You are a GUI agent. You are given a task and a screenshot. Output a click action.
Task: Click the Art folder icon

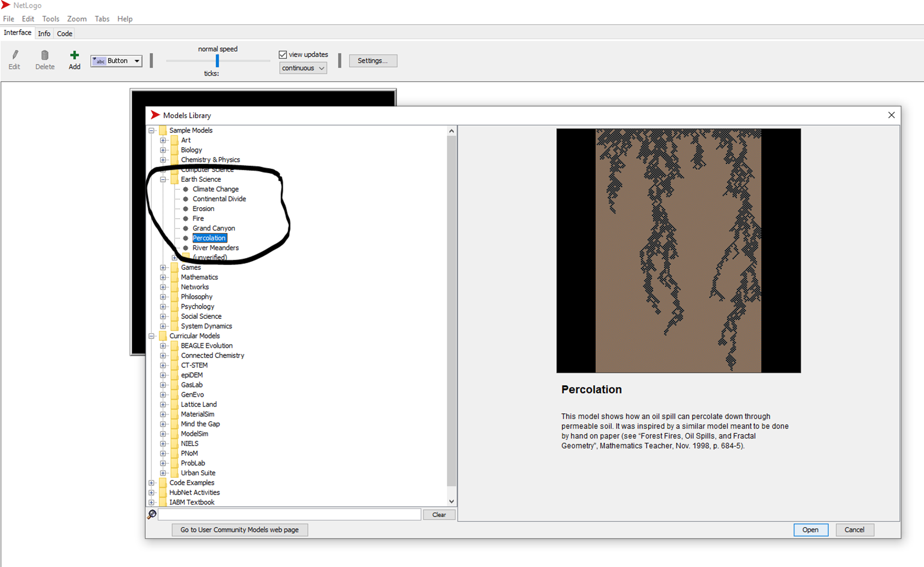coord(175,140)
